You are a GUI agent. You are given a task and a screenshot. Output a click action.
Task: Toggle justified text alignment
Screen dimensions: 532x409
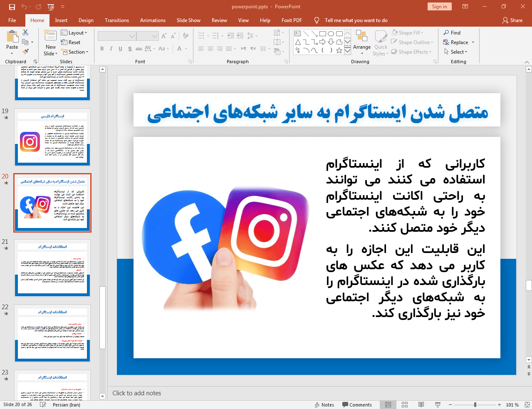click(229, 49)
